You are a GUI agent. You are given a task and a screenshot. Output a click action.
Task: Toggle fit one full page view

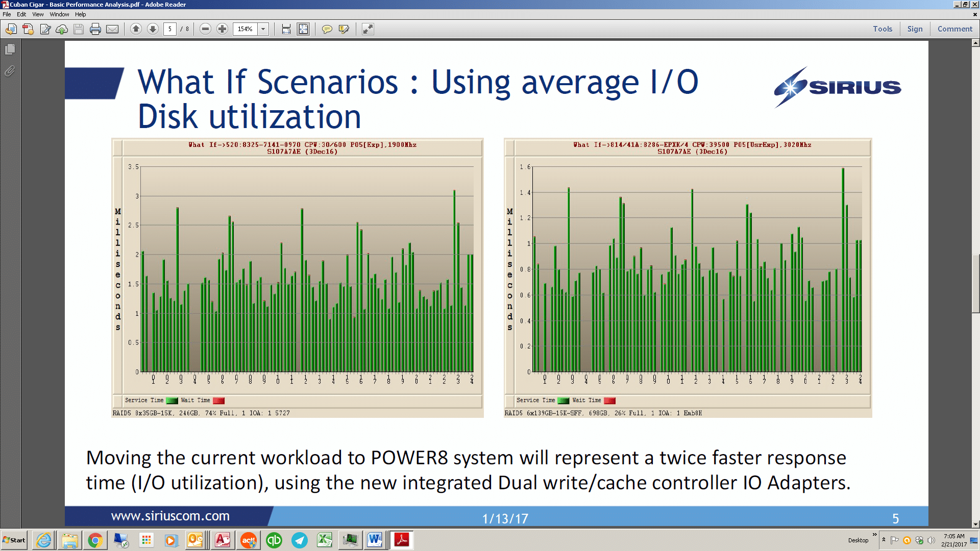[x=303, y=29]
